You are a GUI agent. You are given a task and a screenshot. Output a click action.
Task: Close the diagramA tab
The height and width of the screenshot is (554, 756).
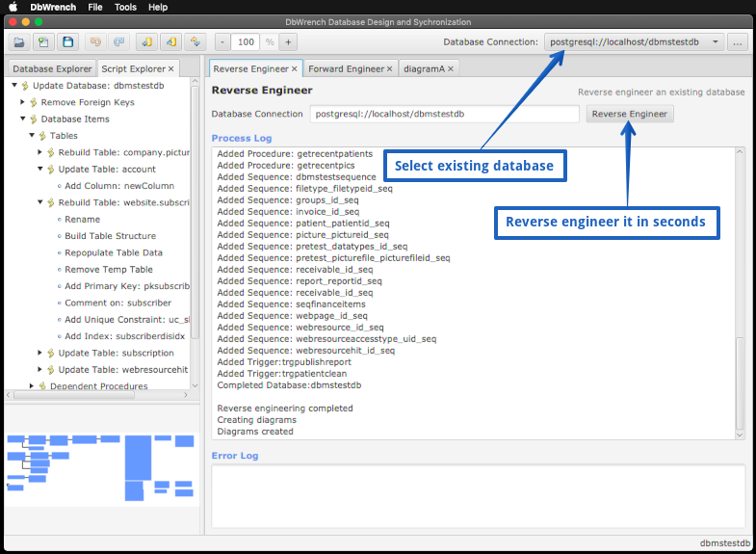(x=451, y=69)
